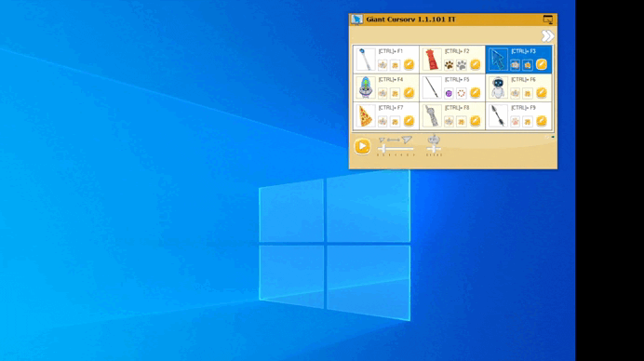Click the purple circle effect icon in F5 cell
This screenshot has height=361, width=644.
click(449, 93)
